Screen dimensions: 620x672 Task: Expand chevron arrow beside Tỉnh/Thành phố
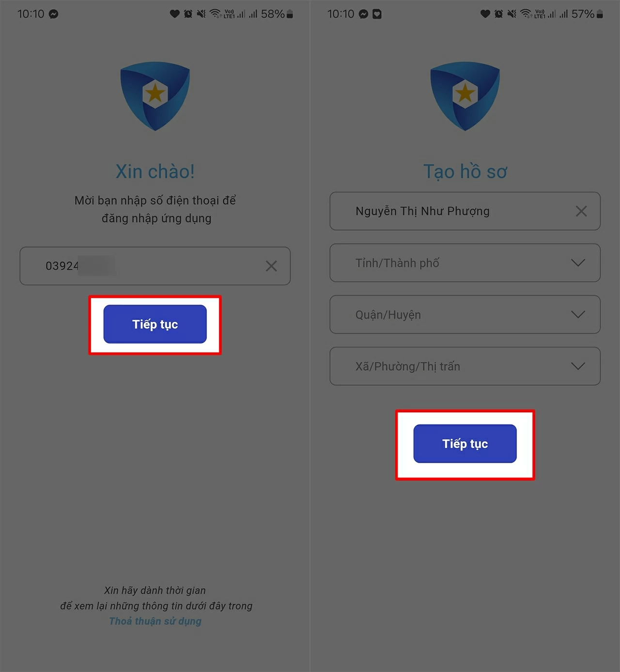click(x=578, y=263)
